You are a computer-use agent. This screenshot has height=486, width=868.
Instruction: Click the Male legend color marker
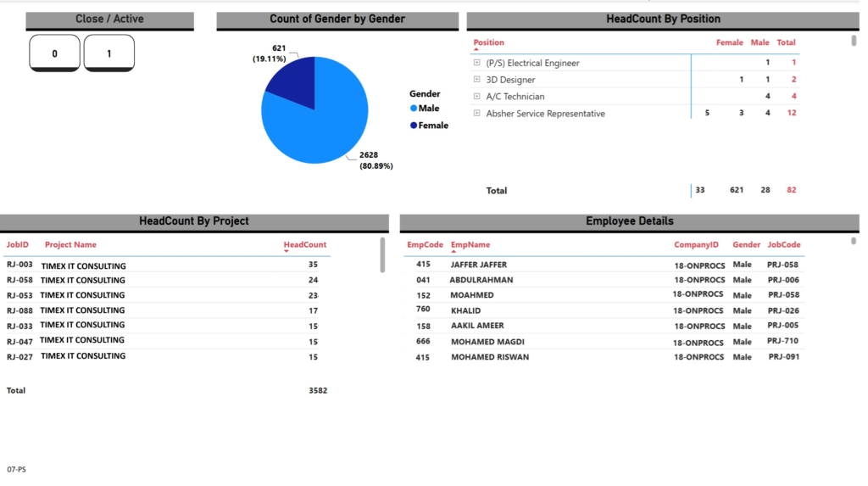pos(414,109)
